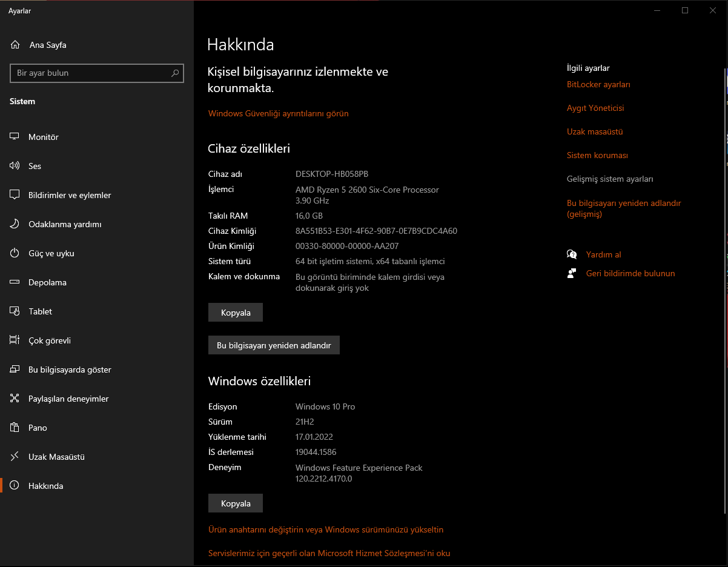Open the Depolama storage icon
This screenshot has height=567, width=728.
(15, 282)
